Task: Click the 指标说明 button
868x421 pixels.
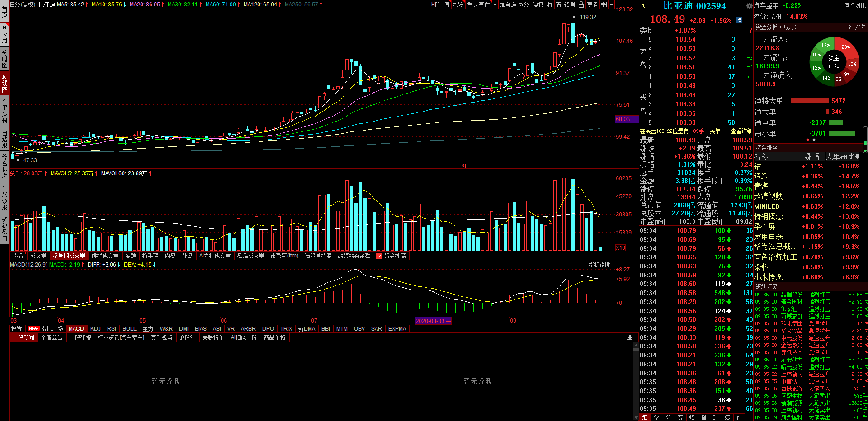Action: (x=600, y=265)
